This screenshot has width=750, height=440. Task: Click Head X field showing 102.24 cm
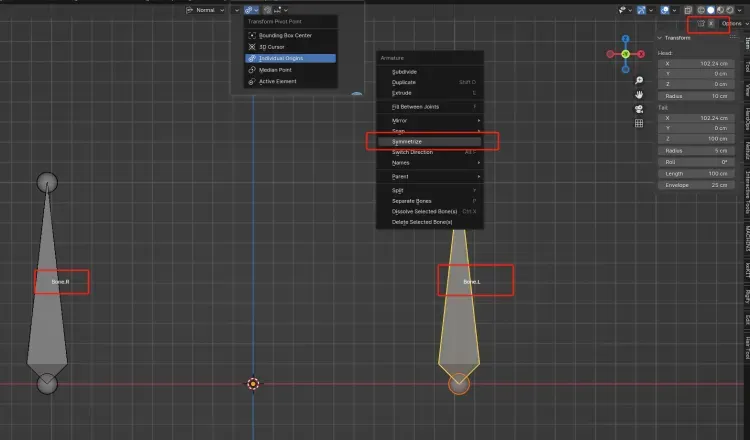click(696, 64)
